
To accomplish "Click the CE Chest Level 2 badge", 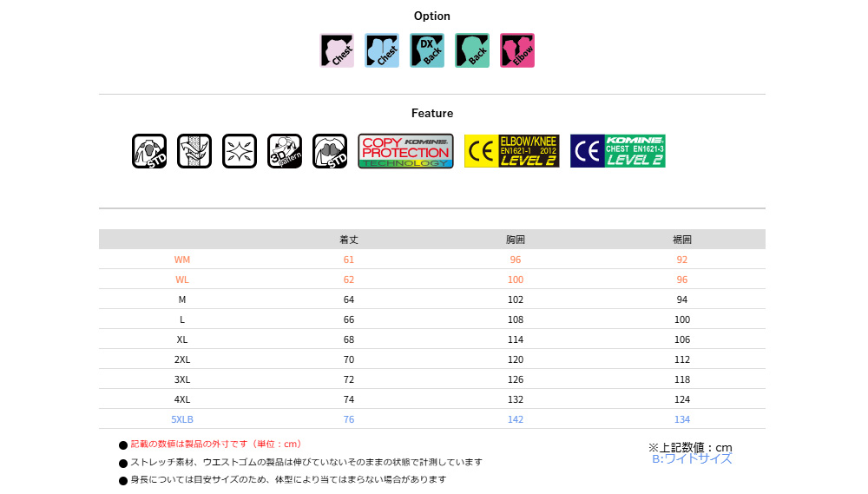I will coord(618,151).
